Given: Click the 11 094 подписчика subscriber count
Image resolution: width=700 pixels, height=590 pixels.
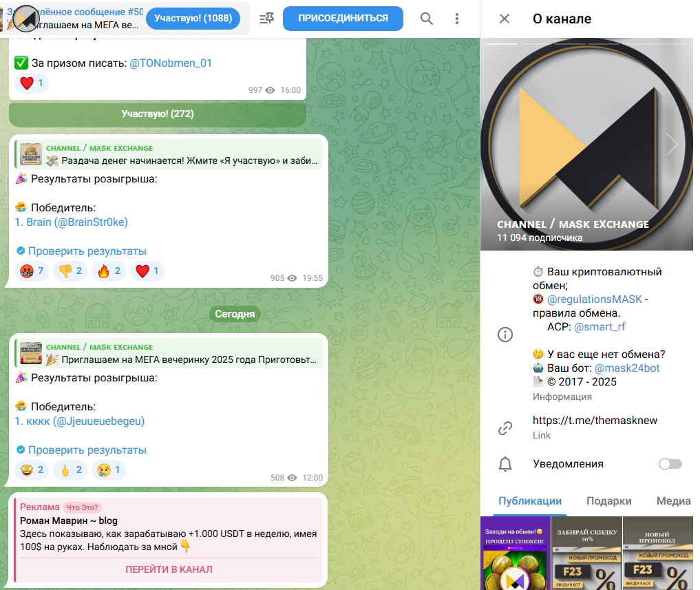Looking at the screenshot, I should pos(540,238).
